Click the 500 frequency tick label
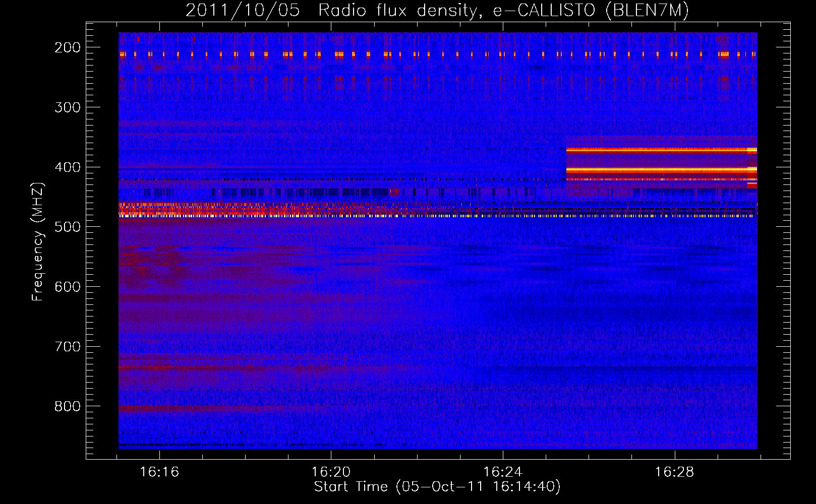This screenshot has width=816, height=504. point(68,227)
